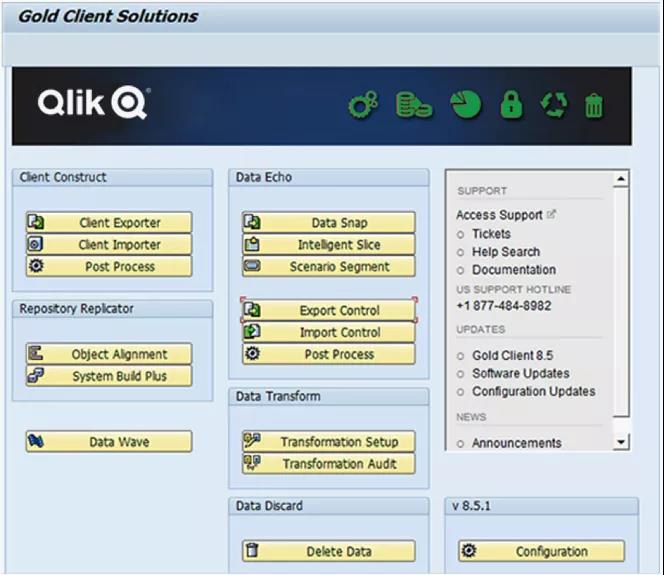Screen dimensions: 664x575
Task: Open Object Alignment
Action: point(109,354)
